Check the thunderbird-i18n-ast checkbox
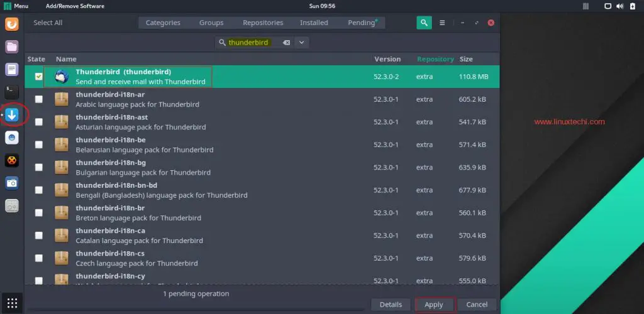 click(x=38, y=122)
